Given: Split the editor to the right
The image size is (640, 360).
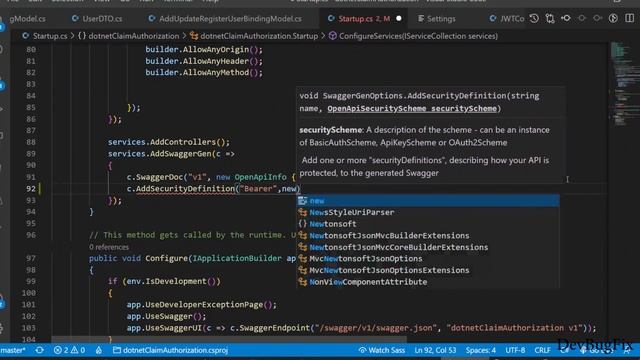Looking at the screenshot, I should point(629,18).
